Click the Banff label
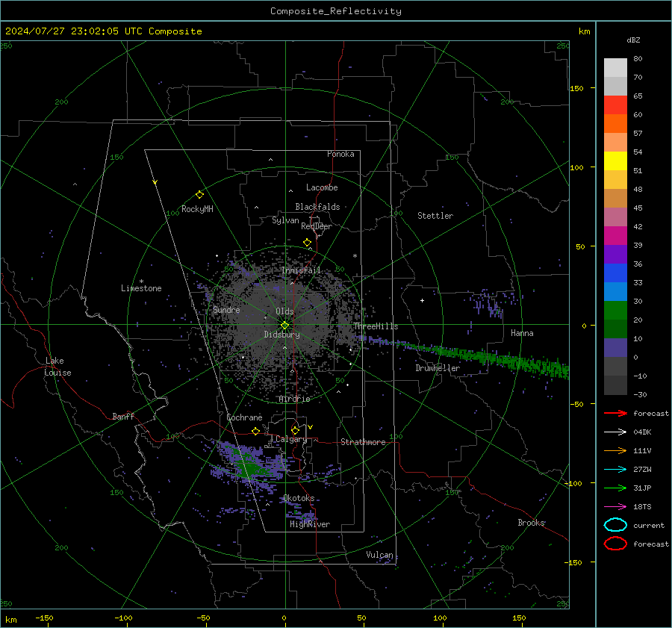672x628 pixels. (x=123, y=417)
